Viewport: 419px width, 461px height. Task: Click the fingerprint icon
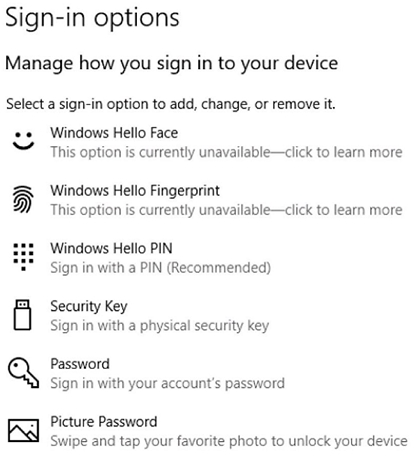[23, 199]
